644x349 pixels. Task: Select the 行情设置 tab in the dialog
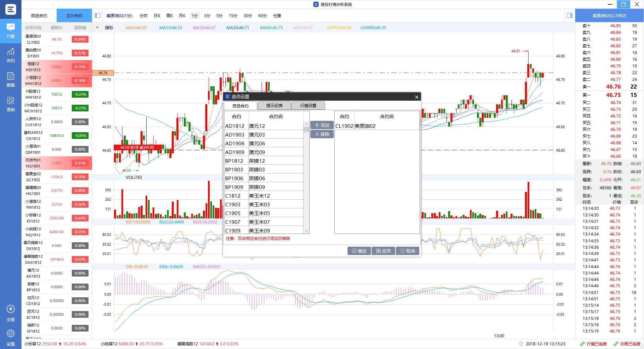pos(308,105)
